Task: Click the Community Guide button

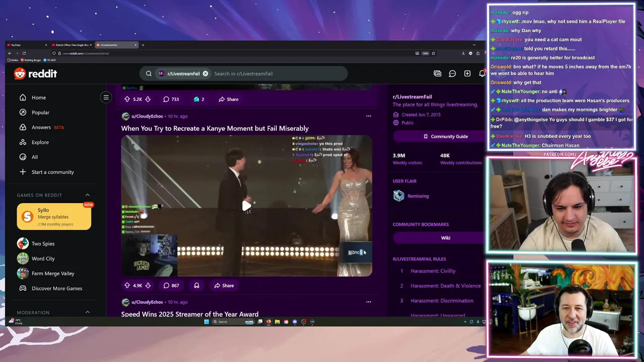Action: coord(445,136)
